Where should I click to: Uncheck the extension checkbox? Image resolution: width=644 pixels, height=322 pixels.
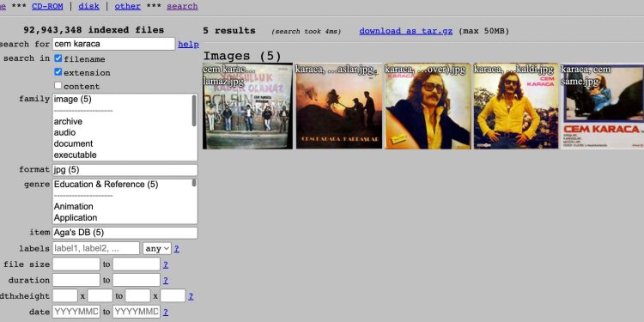58,72
